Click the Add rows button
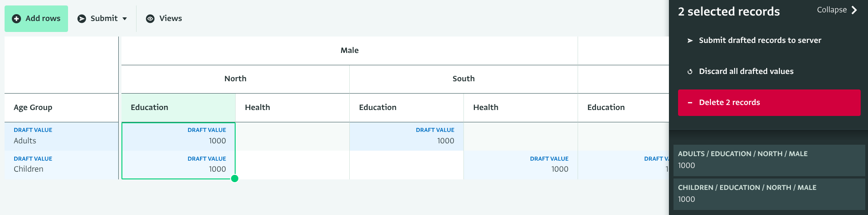 pos(37,19)
